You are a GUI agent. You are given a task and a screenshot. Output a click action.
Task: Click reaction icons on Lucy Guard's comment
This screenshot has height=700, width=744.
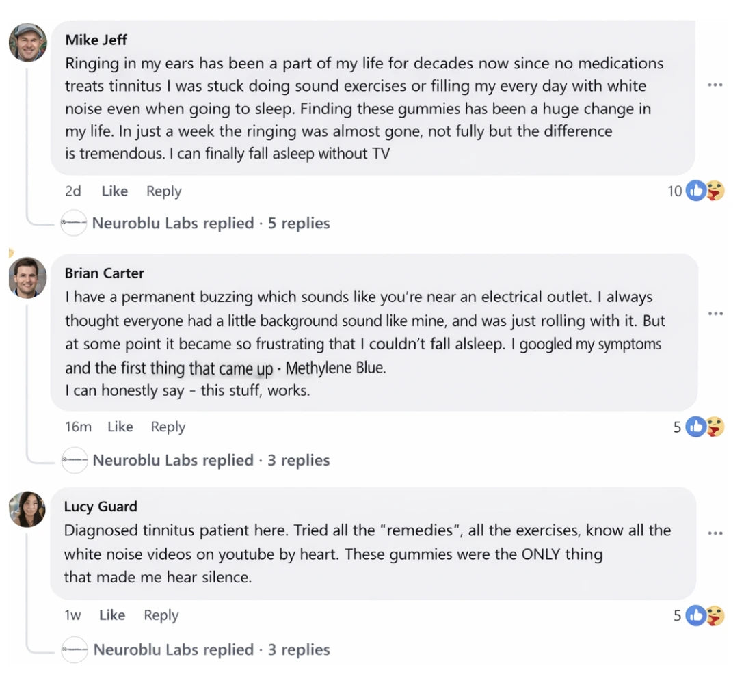click(705, 615)
